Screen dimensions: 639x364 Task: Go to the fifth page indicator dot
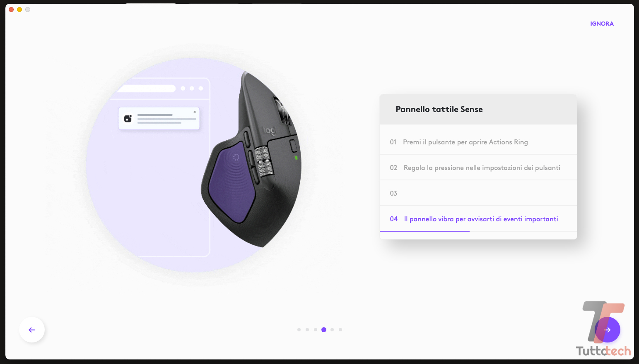(x=332, y=330)
